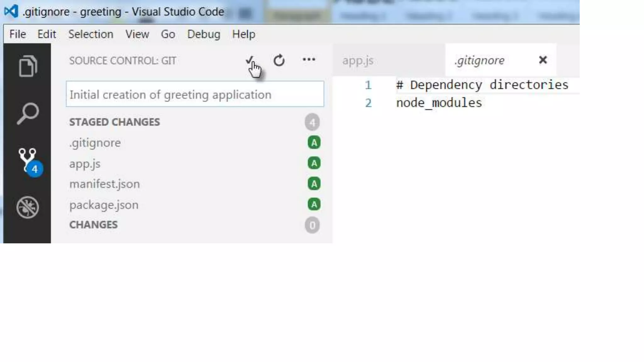Refresh source control with the circular arrow
Image resolution: width=644 pixels, height=362 pixels.
point(279,60)
